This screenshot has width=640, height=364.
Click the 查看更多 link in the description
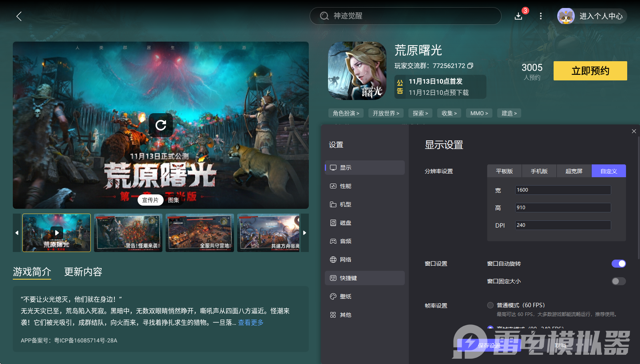pos(251,322)
